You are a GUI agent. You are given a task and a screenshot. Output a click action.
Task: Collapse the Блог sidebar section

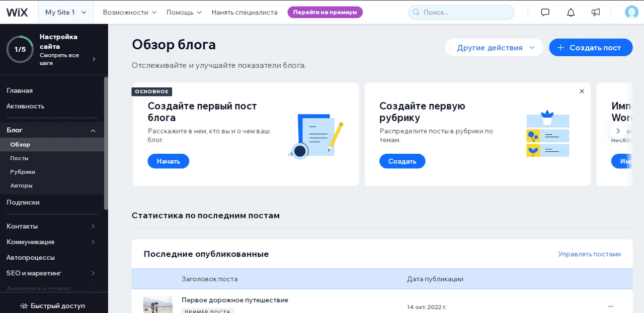pyautogui.click(x=93, y=130)
